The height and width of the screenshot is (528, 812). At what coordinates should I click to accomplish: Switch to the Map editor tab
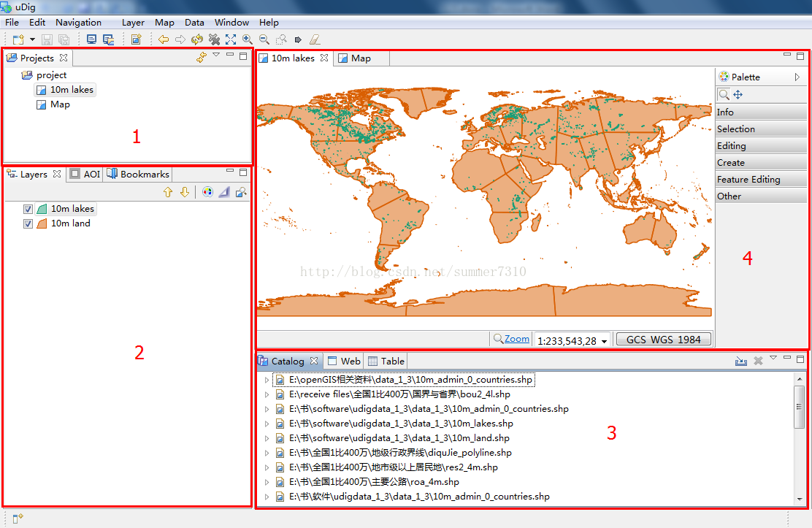(x=361, y=58)
